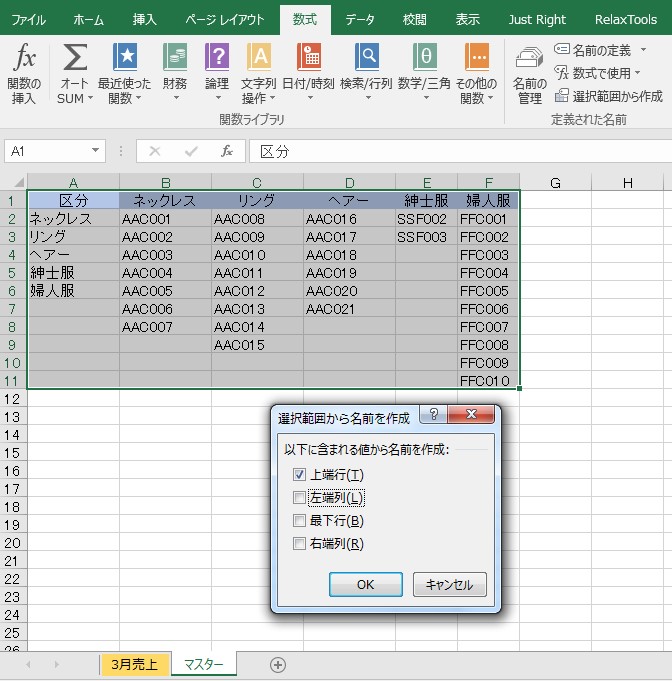Check the 最下行(B) checkbox
This screenshot has height=681, width=672.
tap(299, 520)
